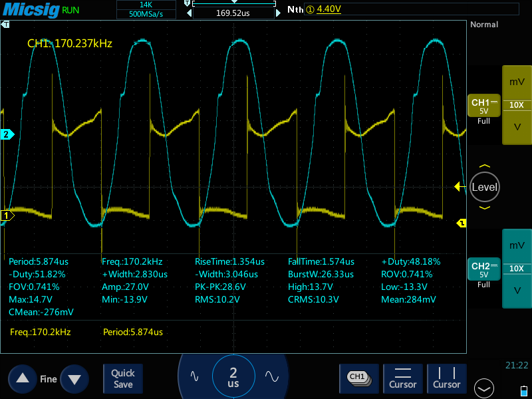Image resolution: width=532 pixels, height=399 pixels.
Task: Tap the 21:22 clock display
Action: click(x=517, y=365)
